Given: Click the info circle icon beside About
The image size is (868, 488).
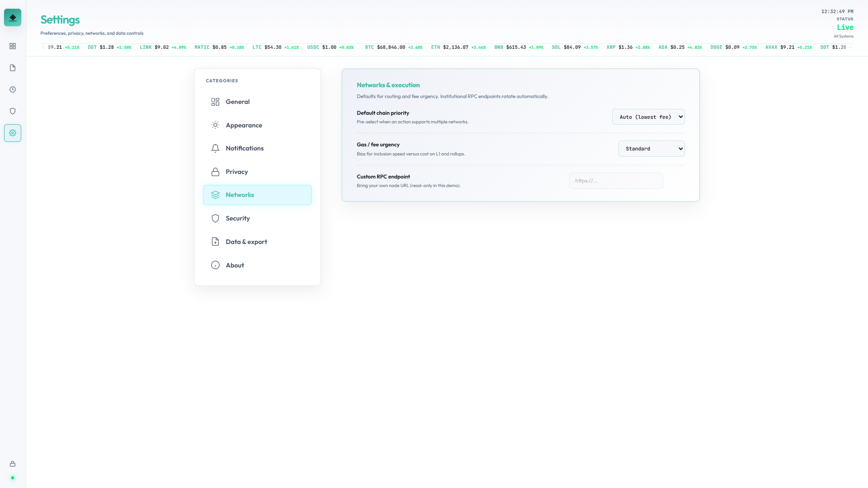Looking at the screenshot, I should [x=215, y=265].
